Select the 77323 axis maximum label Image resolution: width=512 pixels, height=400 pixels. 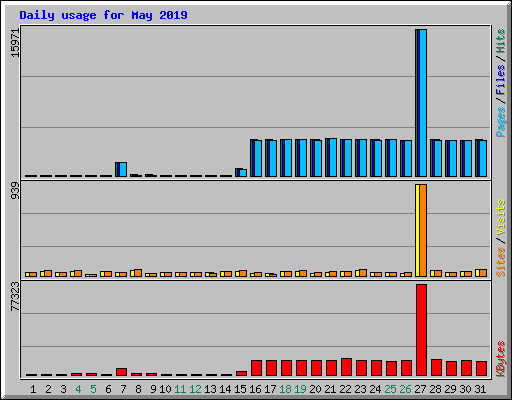click(15, 296)
